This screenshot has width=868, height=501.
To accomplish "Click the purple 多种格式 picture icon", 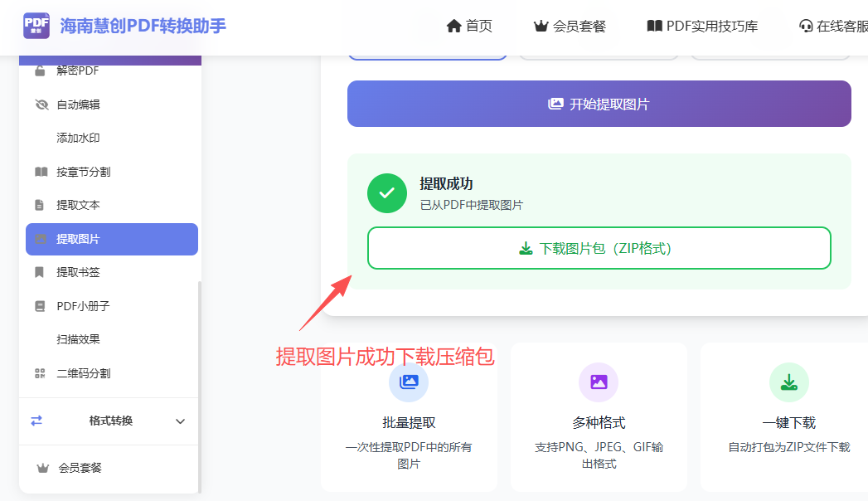I will (x=599, y=382).
